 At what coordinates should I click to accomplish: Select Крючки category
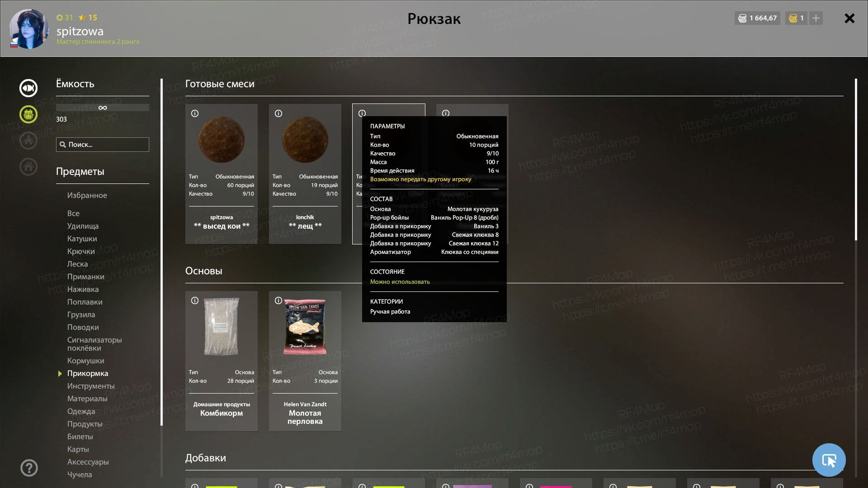point(81,251)
